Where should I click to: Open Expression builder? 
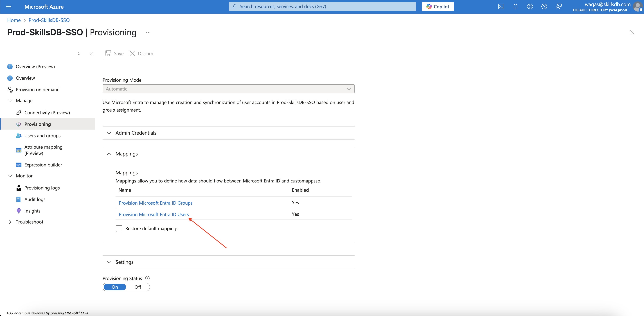coord(43,165)
